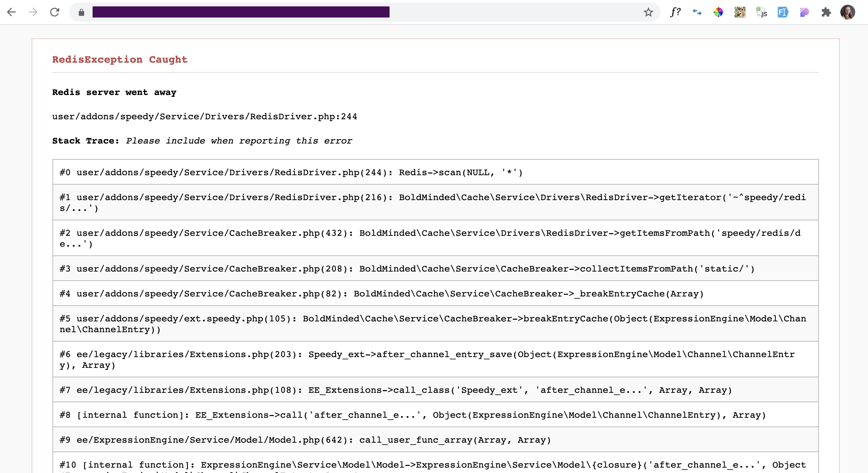The image size is (868, 473).
Task: Select stack trace row #7 call_class
Action: 435,390
